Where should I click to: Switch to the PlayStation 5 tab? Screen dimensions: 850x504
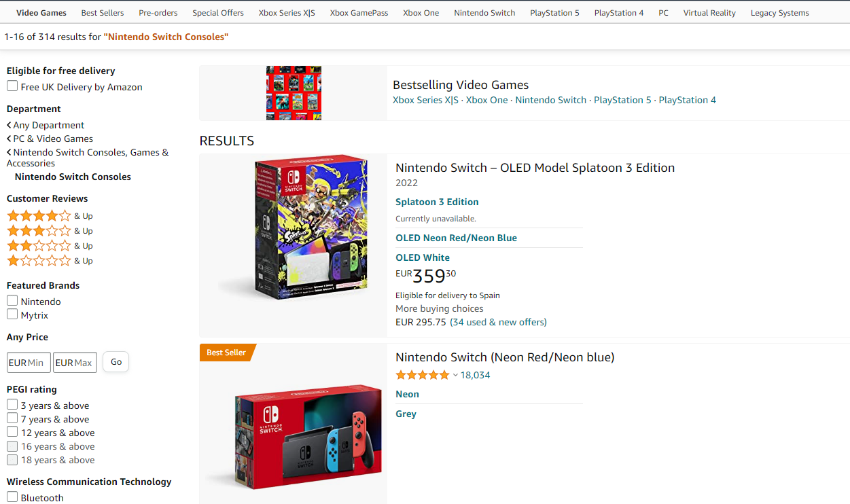point(554,13)
